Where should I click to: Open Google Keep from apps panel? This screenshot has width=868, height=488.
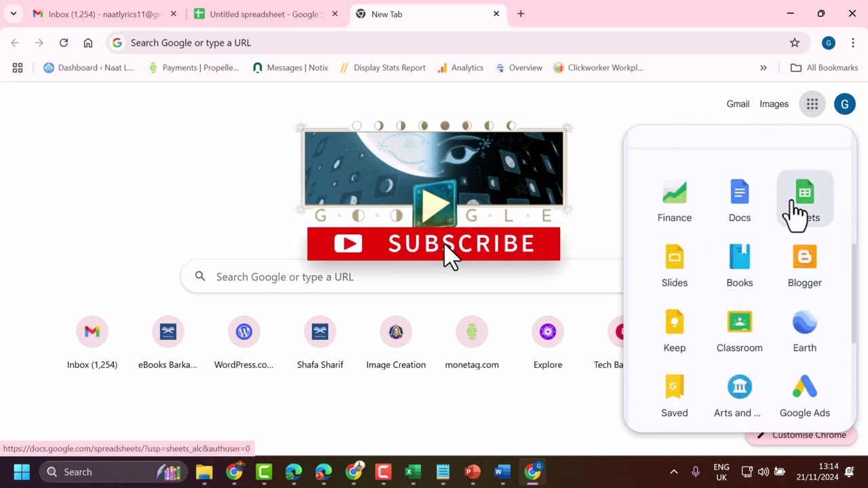[674, 329]
